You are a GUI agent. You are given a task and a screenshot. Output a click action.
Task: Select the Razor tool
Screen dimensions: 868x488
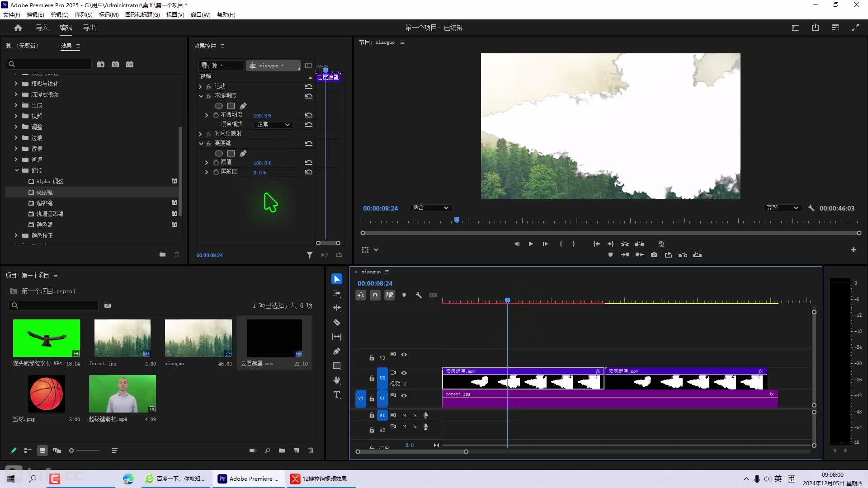[x=337, y=323]
